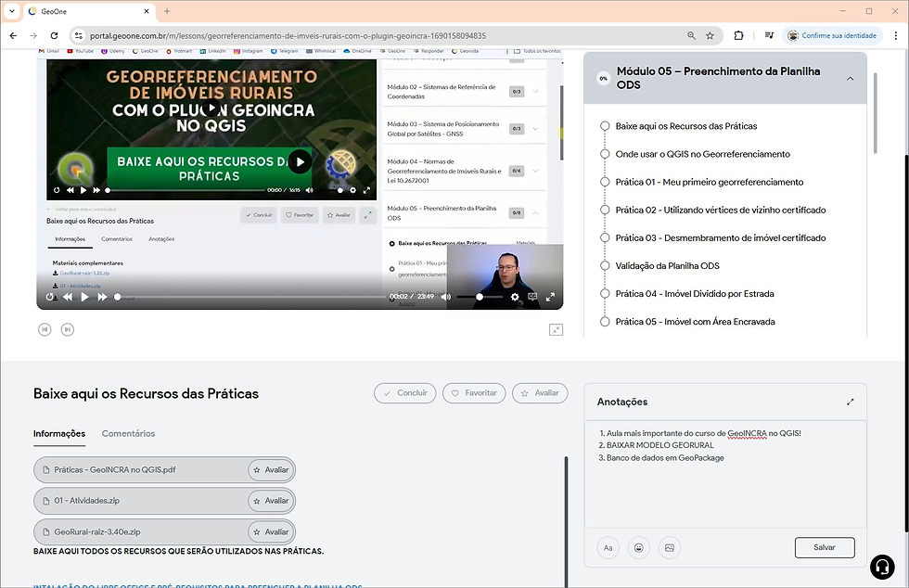Insert an image into the notes
This screenshot has height=588, width=909.
coord(670,547)
